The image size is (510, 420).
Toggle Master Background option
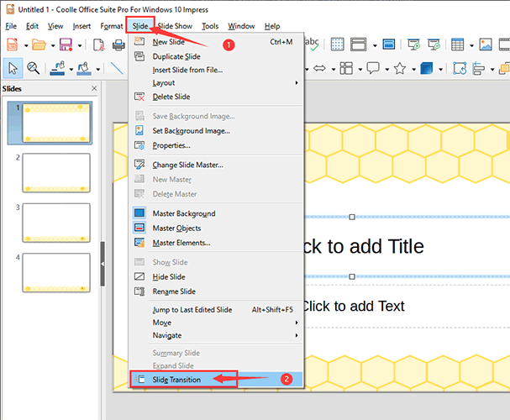tap(183, 213)
